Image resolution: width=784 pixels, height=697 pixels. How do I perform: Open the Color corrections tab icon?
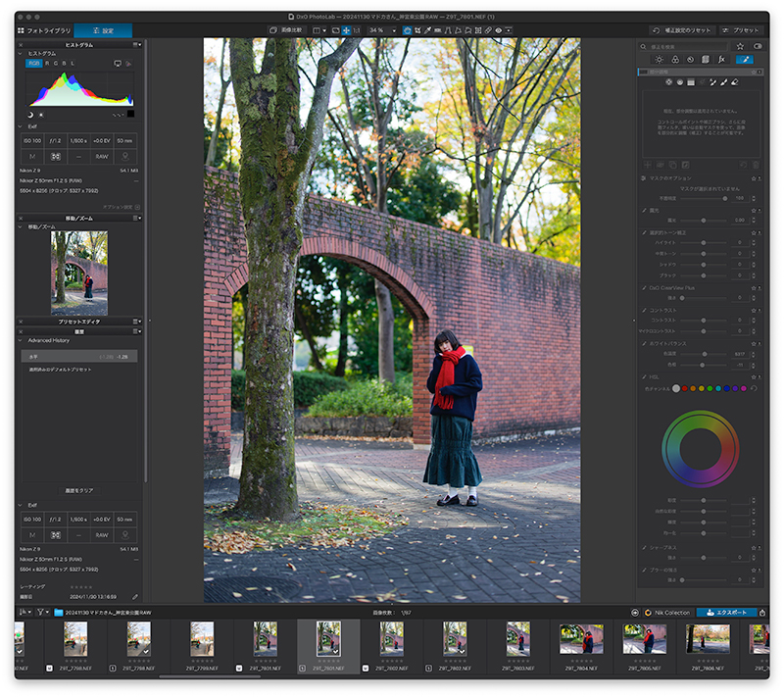675,60
